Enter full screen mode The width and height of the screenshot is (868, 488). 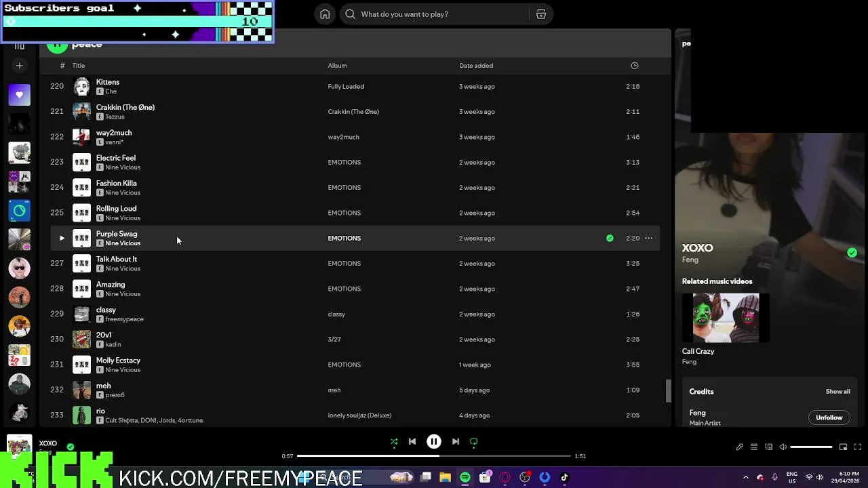pyautogui.click(x=858, y=447)
